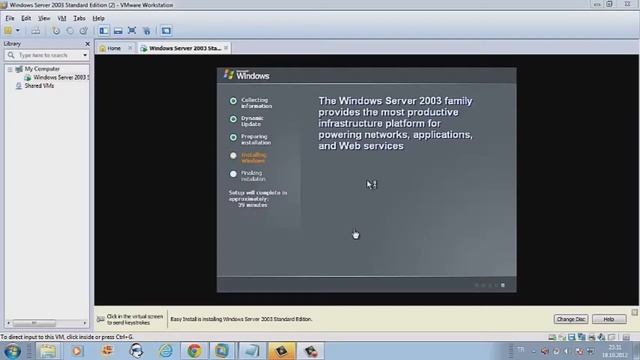640x360 pixels.
Task: Open the library search filter dropdown
Action: coord(85,55)
